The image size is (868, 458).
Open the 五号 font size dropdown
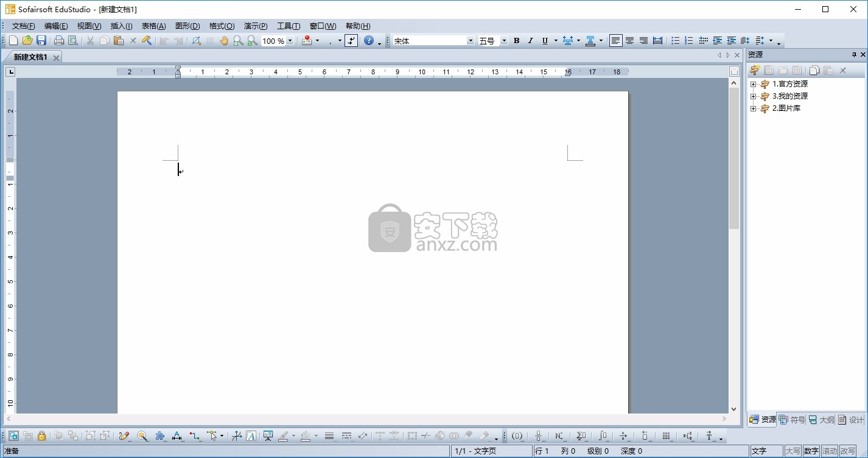tap(504, 41)
